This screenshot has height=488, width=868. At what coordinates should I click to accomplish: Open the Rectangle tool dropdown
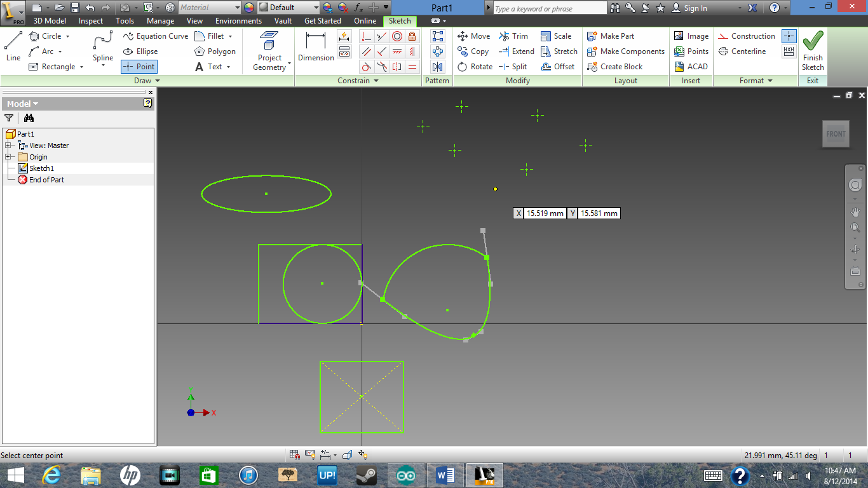coord(81,67)
